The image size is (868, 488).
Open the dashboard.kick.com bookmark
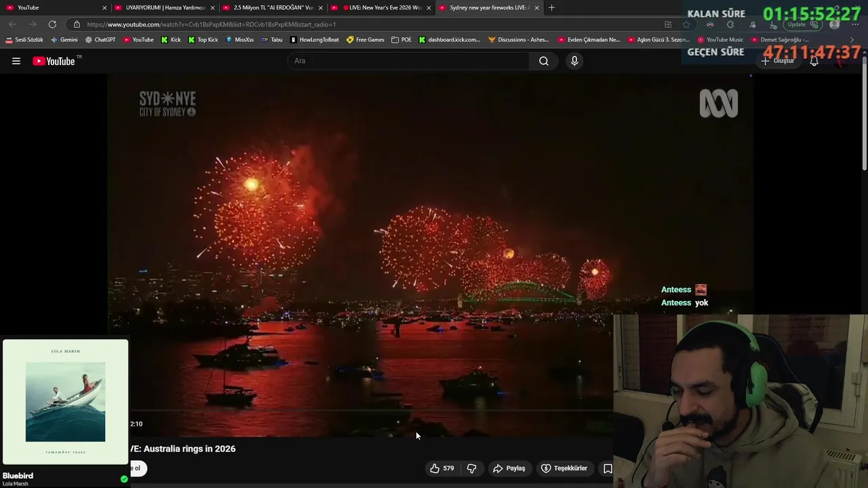pos(450,40)
